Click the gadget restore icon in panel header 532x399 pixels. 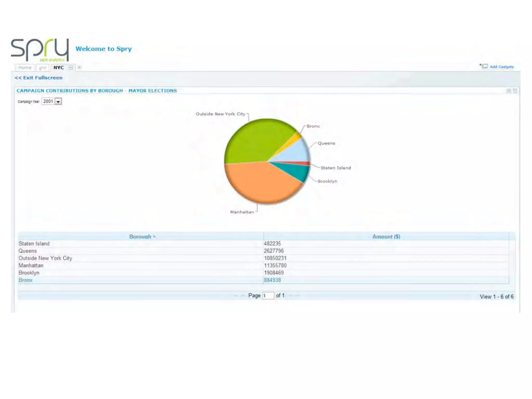pyautogui.click(x=515, y=91)
